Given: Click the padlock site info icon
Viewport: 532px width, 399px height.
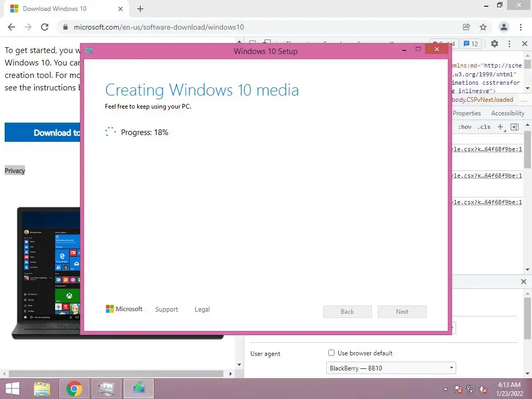Looking at the screenshot, I should pyautogui.click(x=65, y=27).
